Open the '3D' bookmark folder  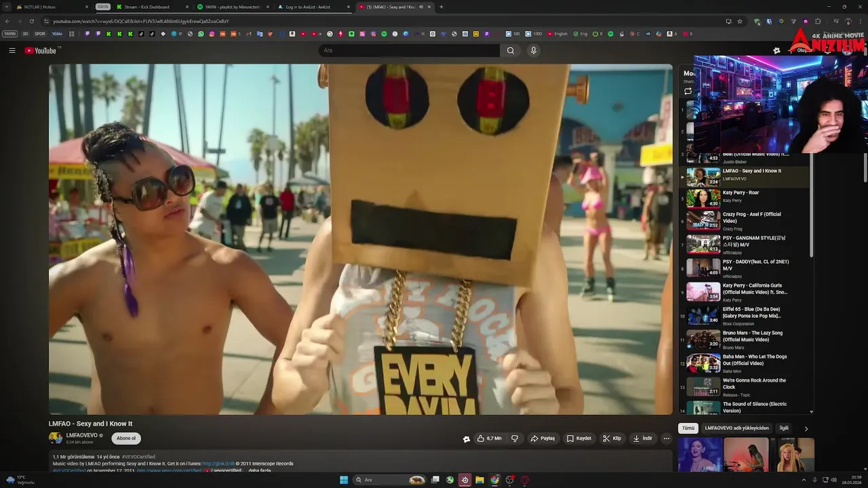pos(25,34)
